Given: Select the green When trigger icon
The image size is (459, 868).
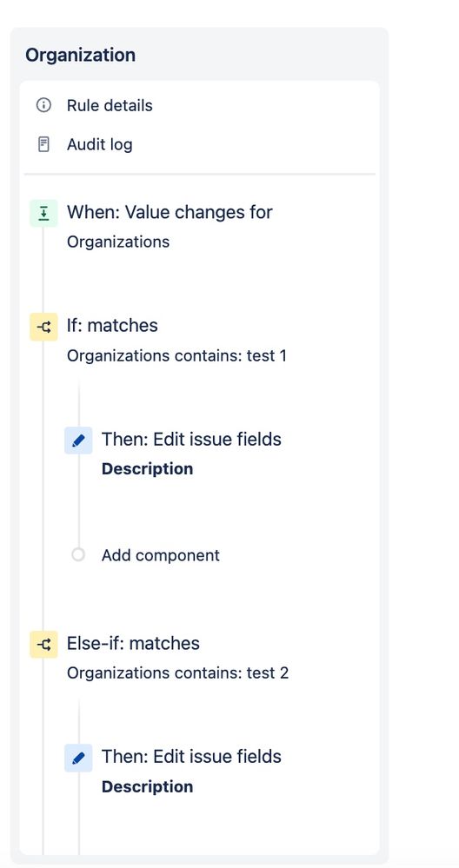Looking at the screenshot, I should coord(43,213).
